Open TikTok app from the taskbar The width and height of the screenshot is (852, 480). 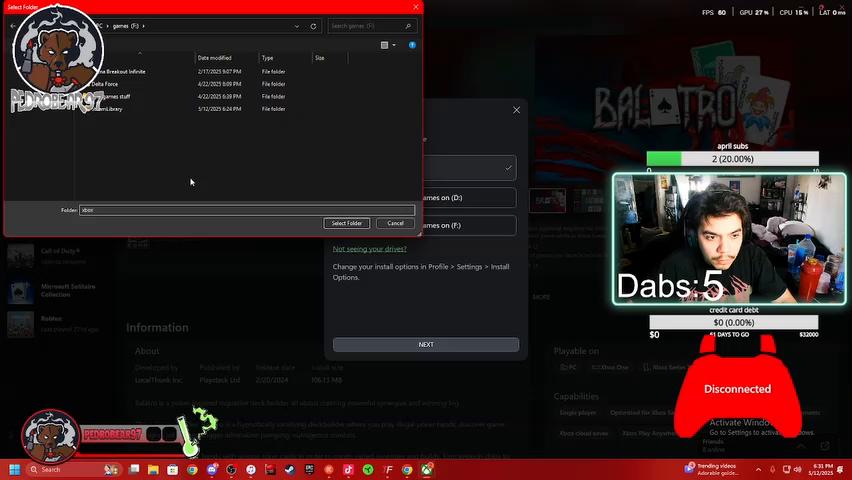(x=348, y=470)
